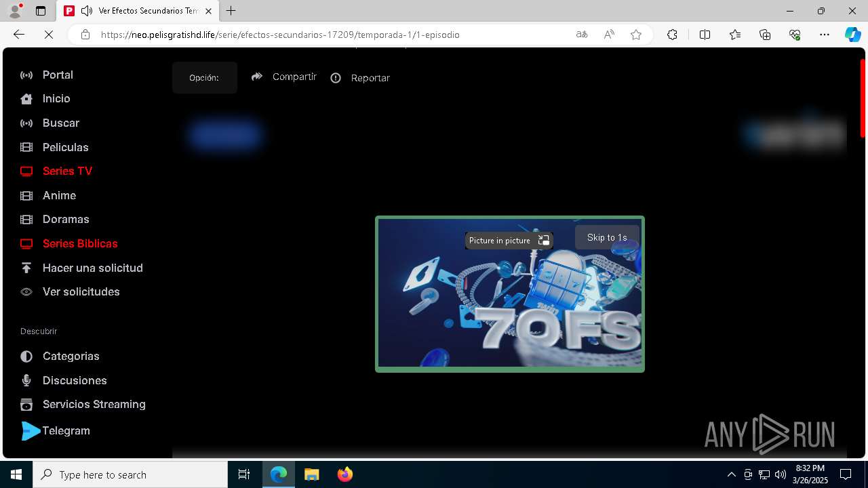Click the Doramas film icon
Viewport: 868px width, 488px height.
click(x=26, y=220)
